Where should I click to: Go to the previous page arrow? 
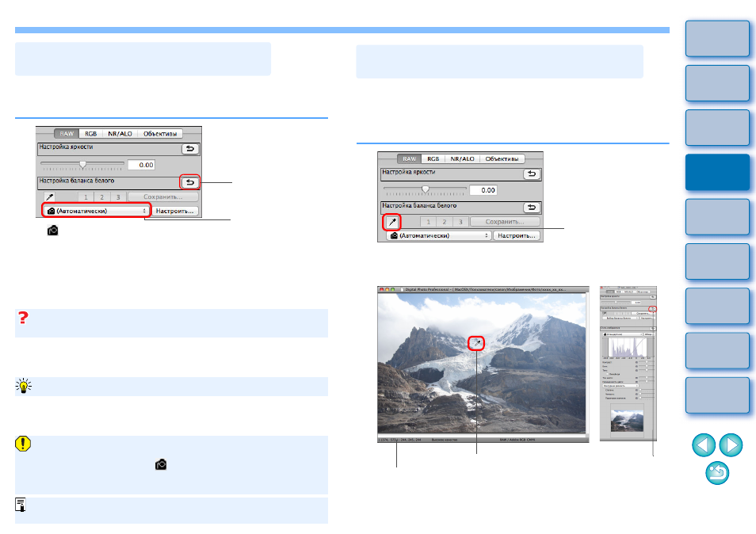704,444
